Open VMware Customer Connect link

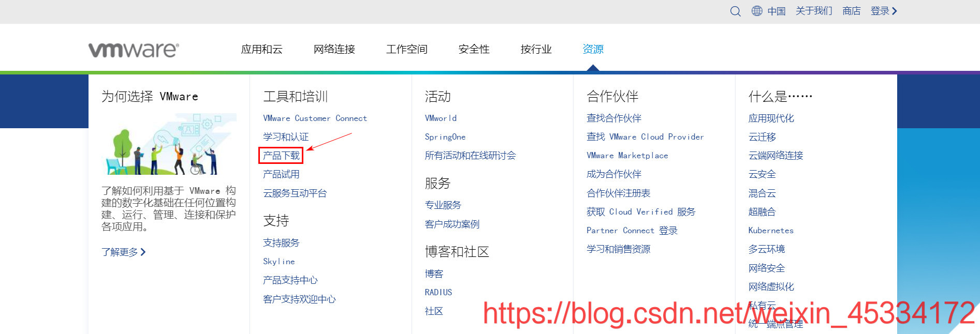315,118
